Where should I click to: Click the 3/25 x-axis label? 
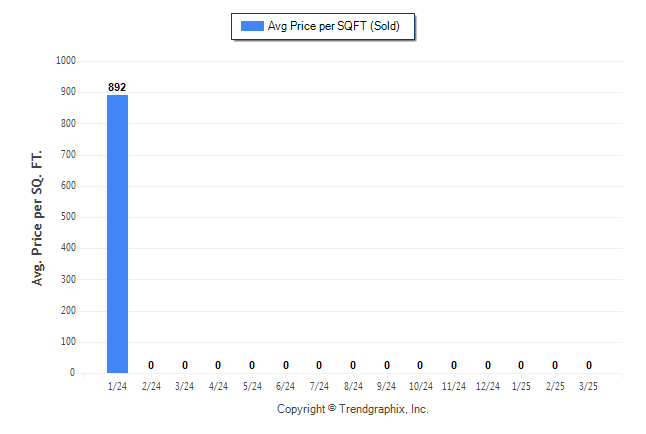pyautogui.click(x=588, y=386)
